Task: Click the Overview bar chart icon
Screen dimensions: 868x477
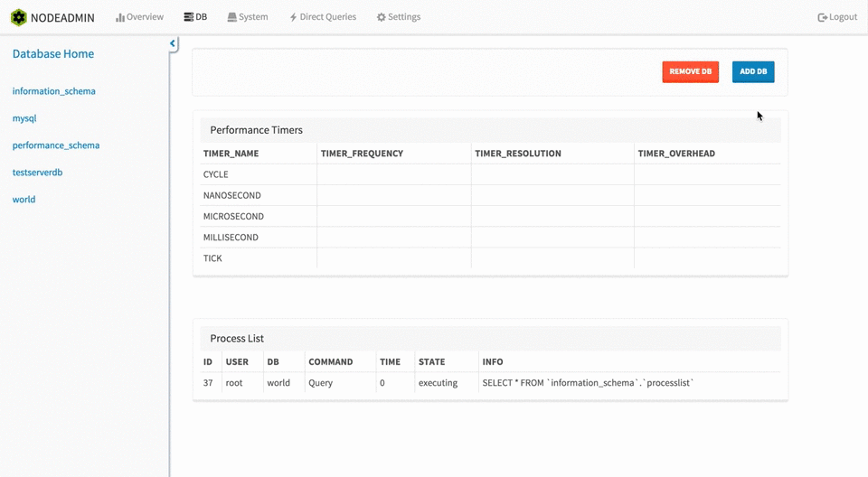Action: point(120,17)
